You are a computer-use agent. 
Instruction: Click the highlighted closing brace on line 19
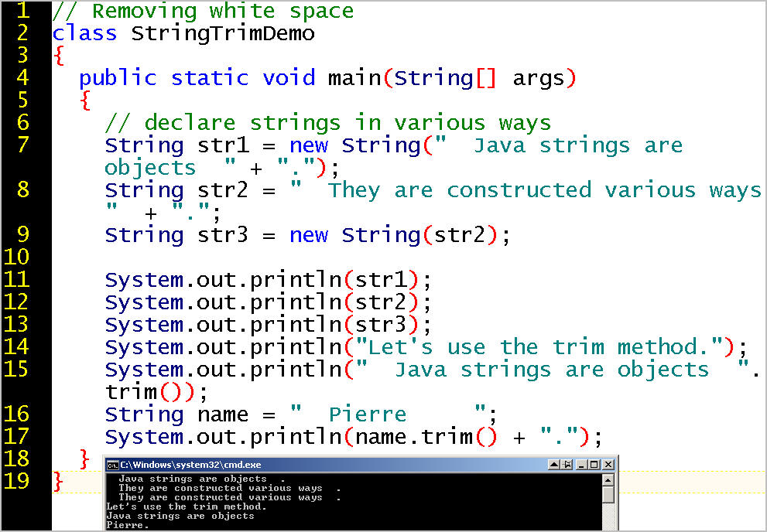pos(57,480)
